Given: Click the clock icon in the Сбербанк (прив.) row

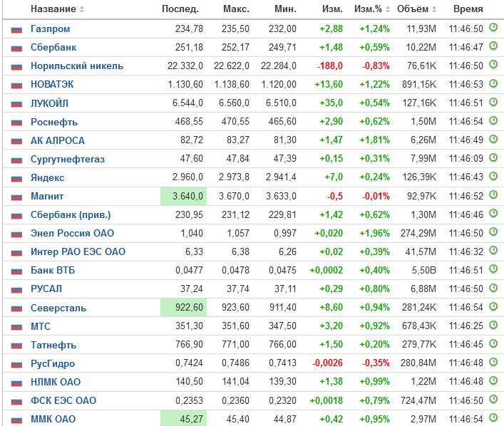Looking at the screenshot, I should pyautogui.click(x=493, y=213).
